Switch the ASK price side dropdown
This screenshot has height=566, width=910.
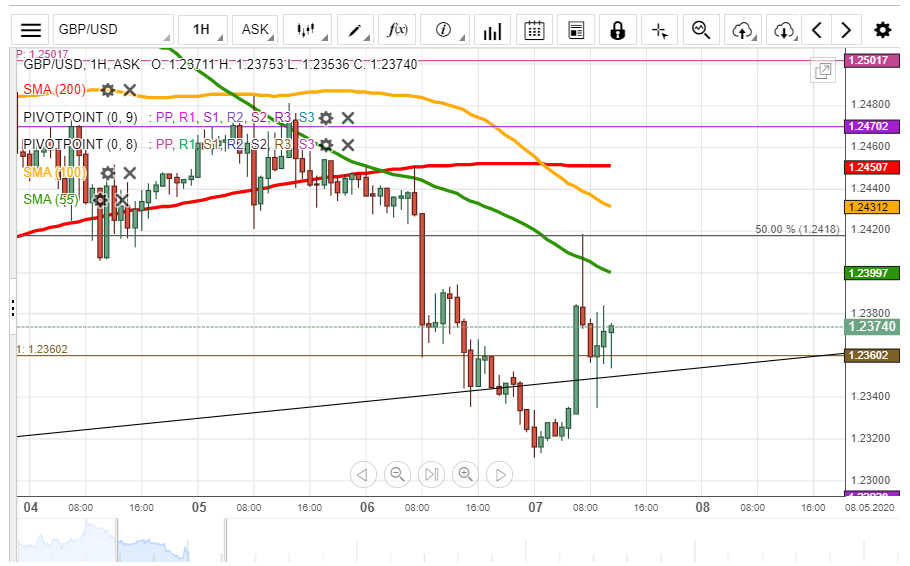click(x=255, y=30)
